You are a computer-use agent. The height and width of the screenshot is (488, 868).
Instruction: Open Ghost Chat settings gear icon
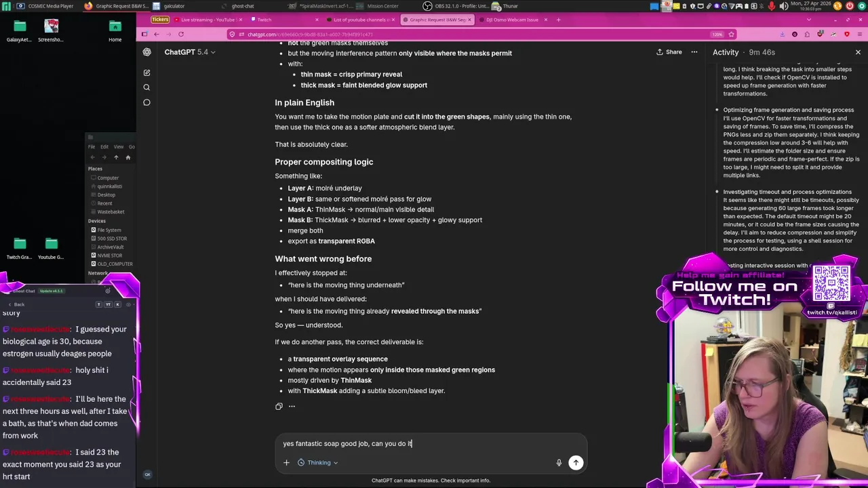tap(107, 291)
